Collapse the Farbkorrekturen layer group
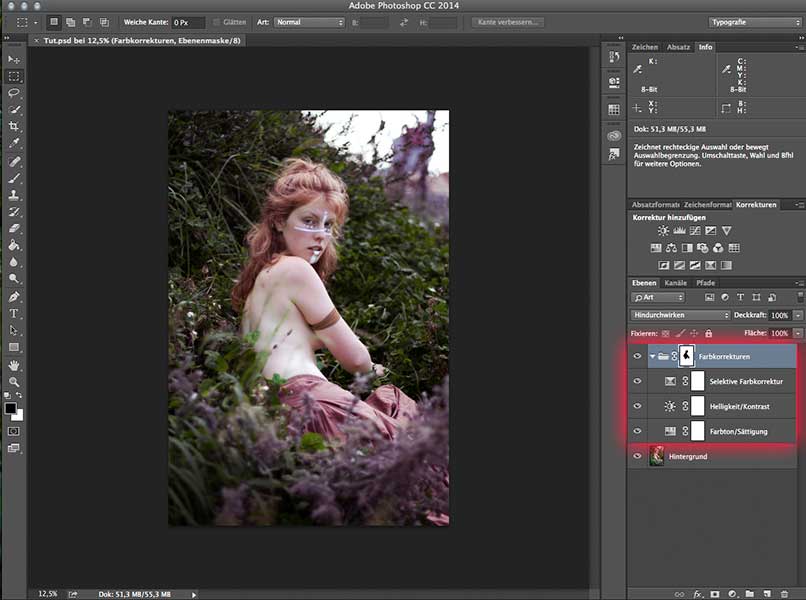 652,355
